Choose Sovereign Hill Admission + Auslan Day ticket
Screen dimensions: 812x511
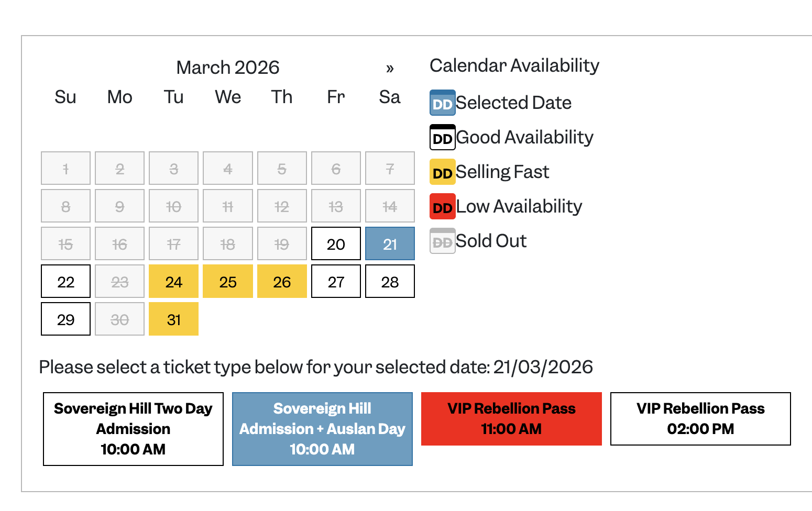point(322,429)
